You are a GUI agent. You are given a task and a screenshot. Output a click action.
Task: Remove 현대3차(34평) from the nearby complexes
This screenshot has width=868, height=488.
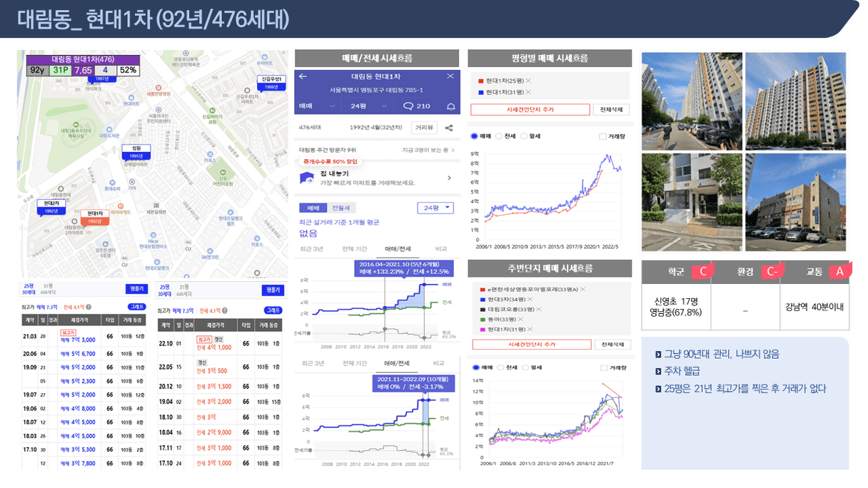click(531, 299)
